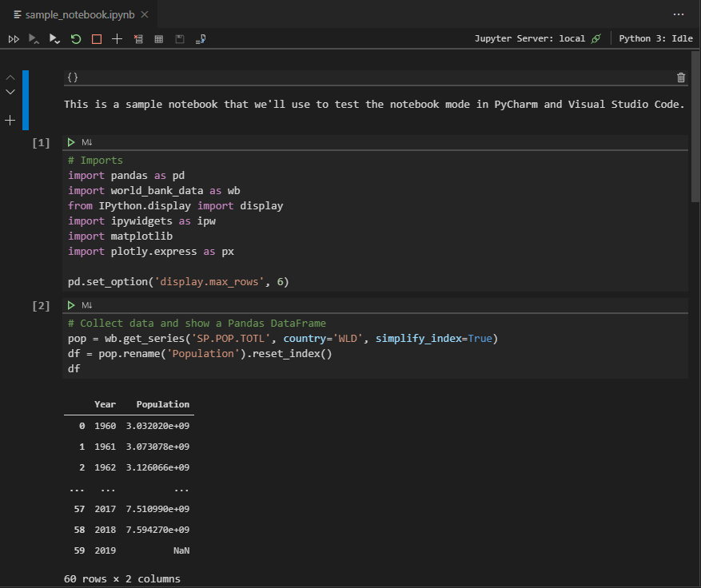Screen dimensions: 701x588
Task: Toggle cell [2] to markdown mode
Action: [87, 305]
